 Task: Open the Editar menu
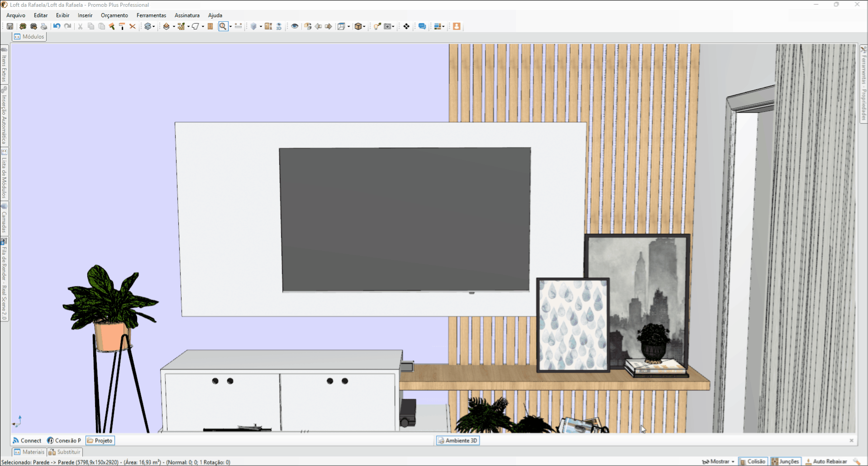pos(41,15)
